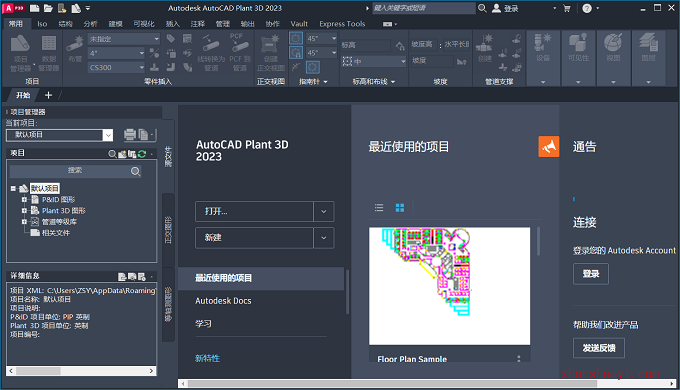Click the Open folder icon in quick access toolbar
The height and width of the screenshot is (390, 680).
(48, 8)
